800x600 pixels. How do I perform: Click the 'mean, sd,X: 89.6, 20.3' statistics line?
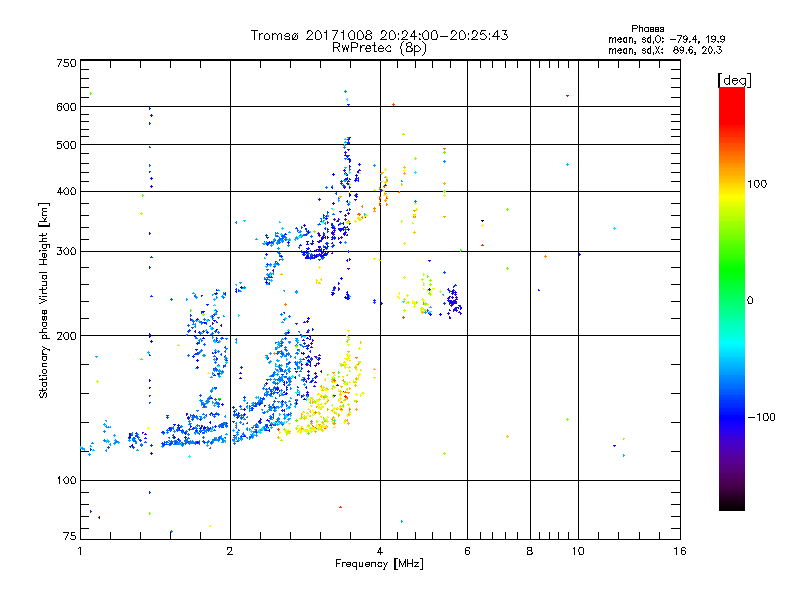(665, 50)
